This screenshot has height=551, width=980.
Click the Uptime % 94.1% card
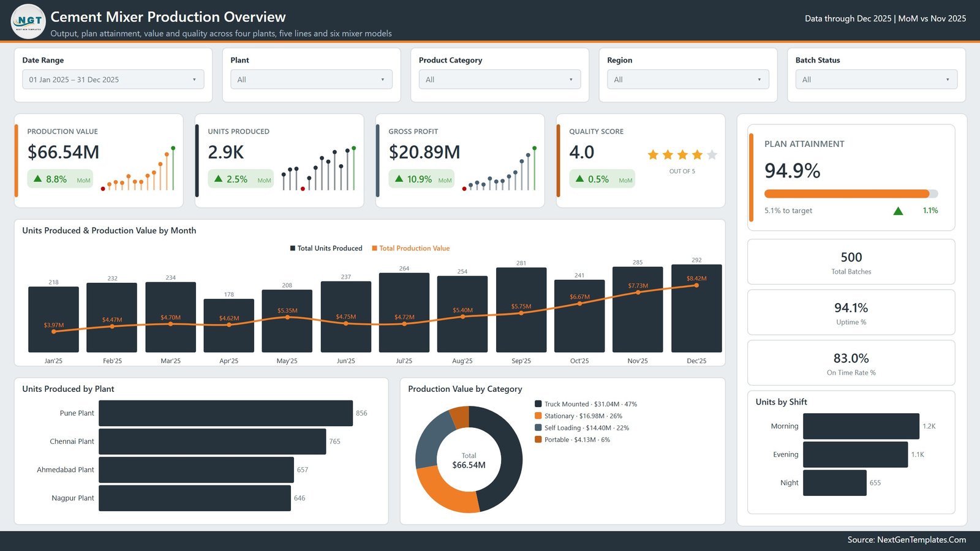851,312
